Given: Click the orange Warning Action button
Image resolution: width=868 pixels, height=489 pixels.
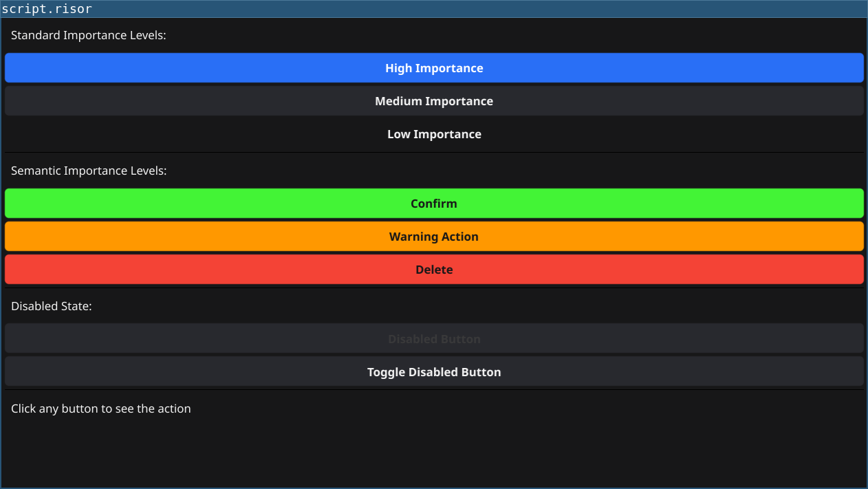Looking at the screenshot, I should click(x=434, y=237).
